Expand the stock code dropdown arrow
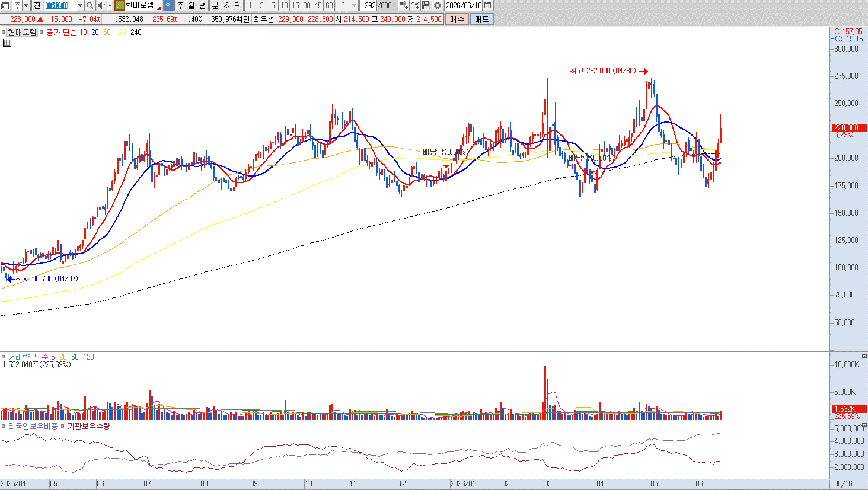This screenshot has height=490, width=868. (x=80, y=5)
